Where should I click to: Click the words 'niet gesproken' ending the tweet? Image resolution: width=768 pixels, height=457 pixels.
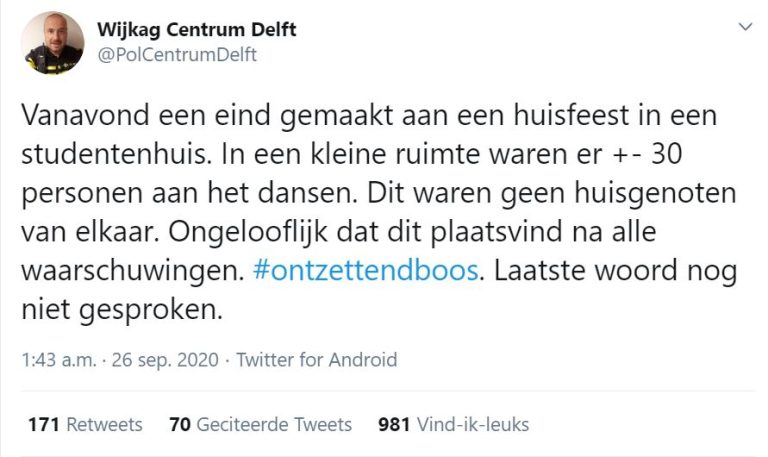pos(118,310)
